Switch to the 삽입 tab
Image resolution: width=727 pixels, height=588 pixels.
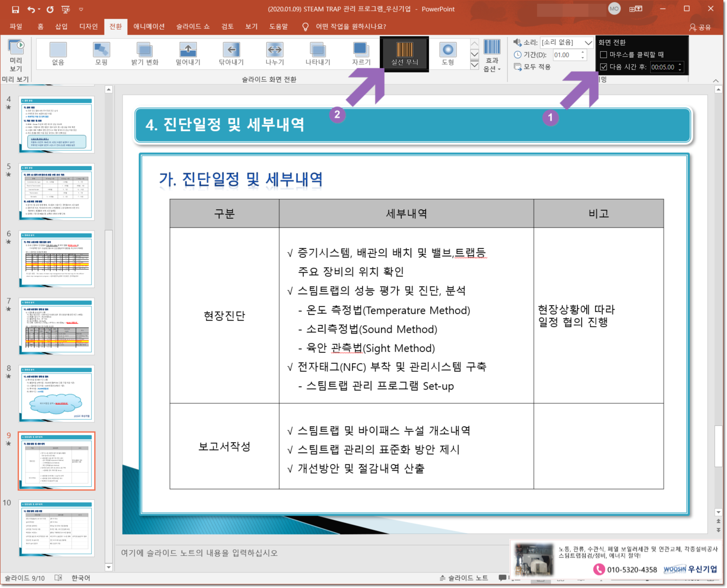tap(61, 26)
